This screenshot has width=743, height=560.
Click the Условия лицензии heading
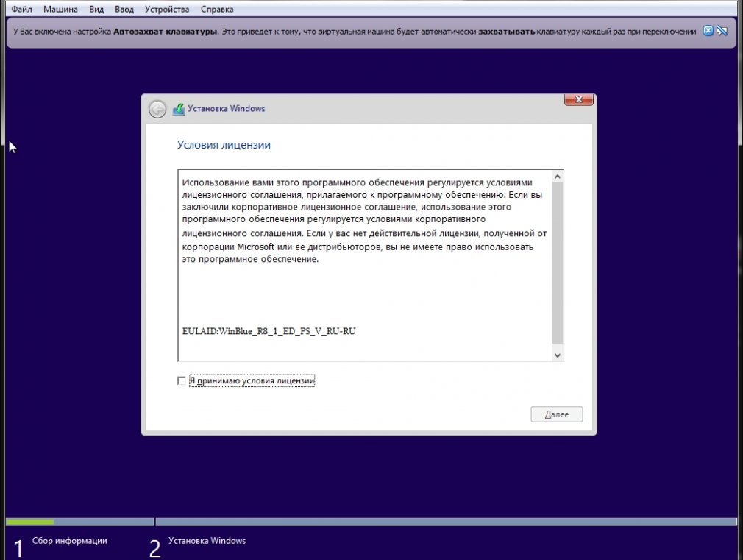224,145
